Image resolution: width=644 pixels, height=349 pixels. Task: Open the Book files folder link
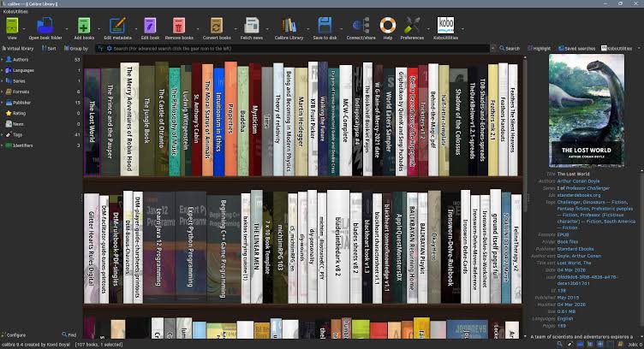(568, 242)
